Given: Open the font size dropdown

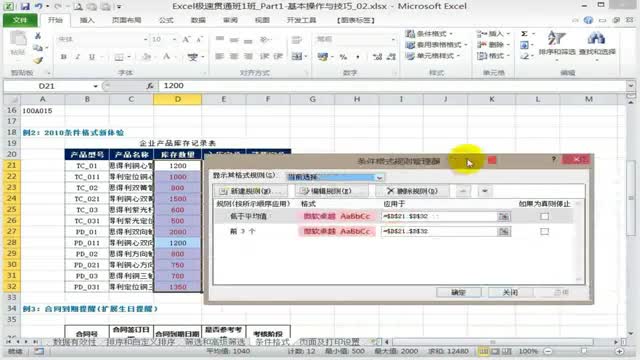Looking at the screenshot, I should tap(174, 39).
